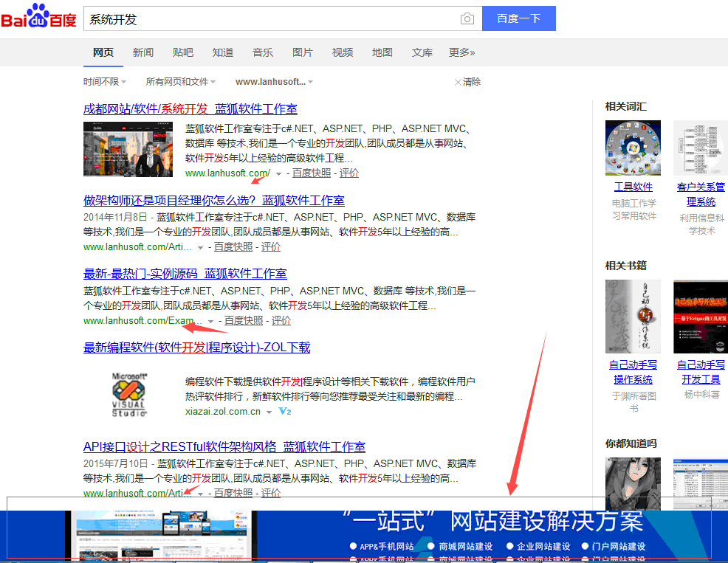Click 评价 for 2014年11月8日 result
Image resolution: width=728 pixels, height=563 pixels.
271,247
